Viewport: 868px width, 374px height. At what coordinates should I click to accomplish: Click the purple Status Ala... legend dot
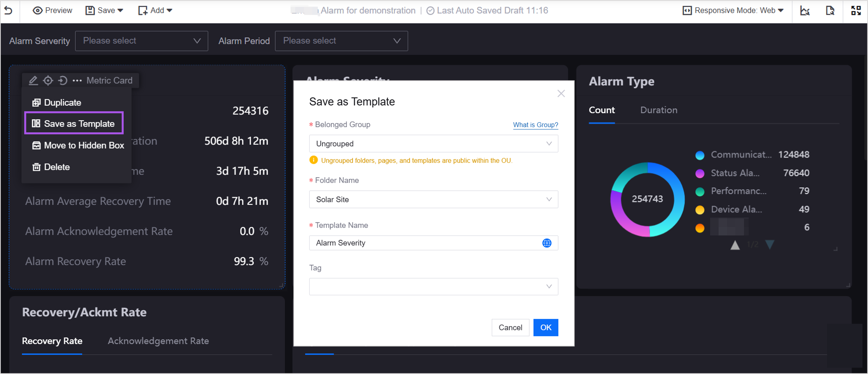coord(700,174)
